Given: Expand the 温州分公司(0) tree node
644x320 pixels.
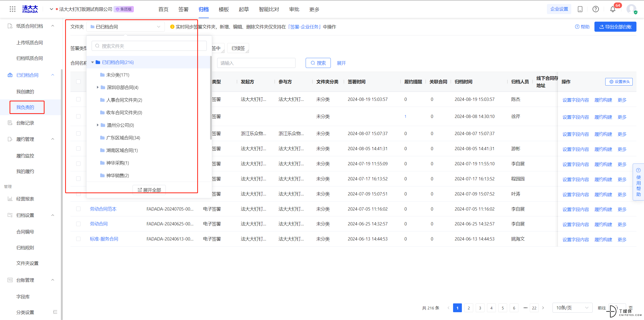Looking at the screenshot, I should pyautogui.click(x=98, y=125).
